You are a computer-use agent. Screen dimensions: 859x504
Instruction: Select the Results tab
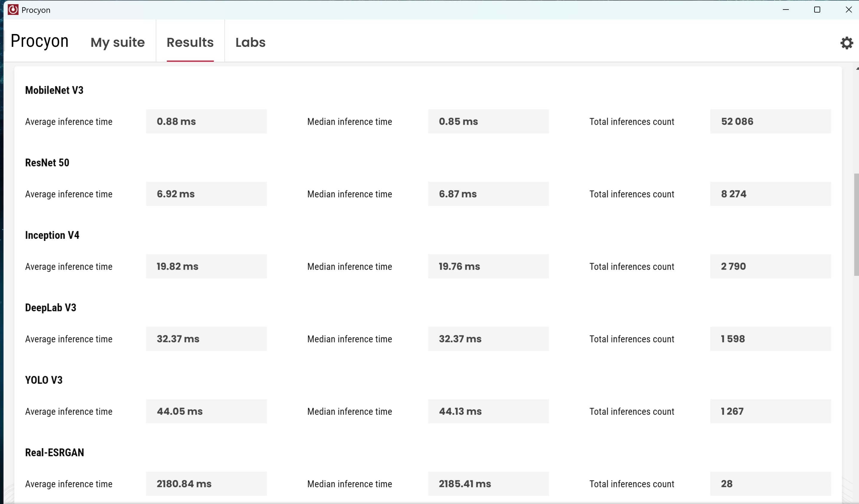point(190,42)
